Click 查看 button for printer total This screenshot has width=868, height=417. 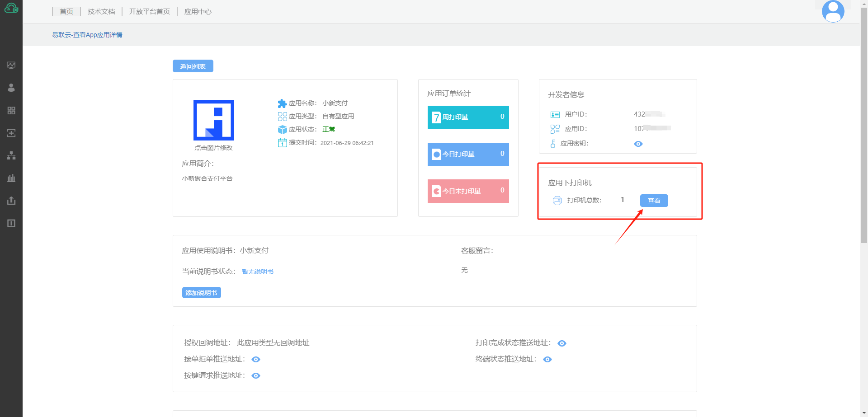pyautogui.click(x=654, y=200)
